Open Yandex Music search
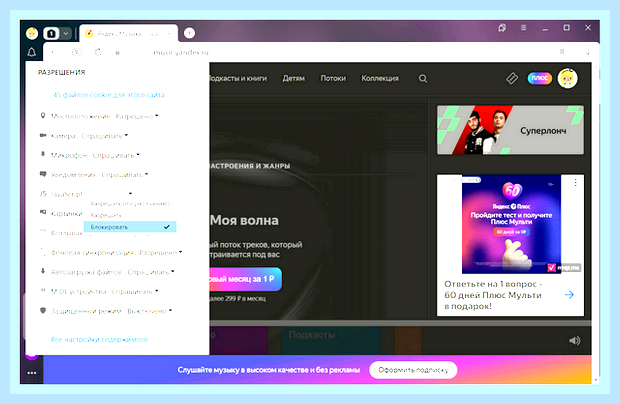 423,79
